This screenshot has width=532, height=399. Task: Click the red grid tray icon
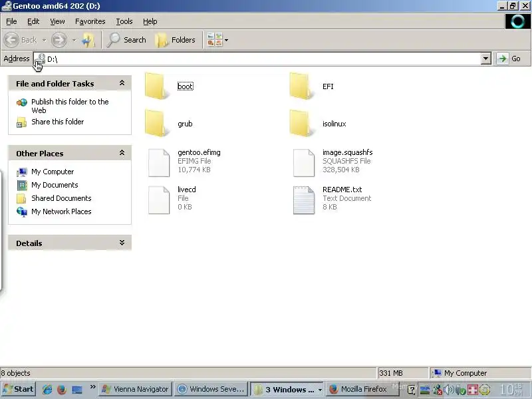tap(473, 390)
